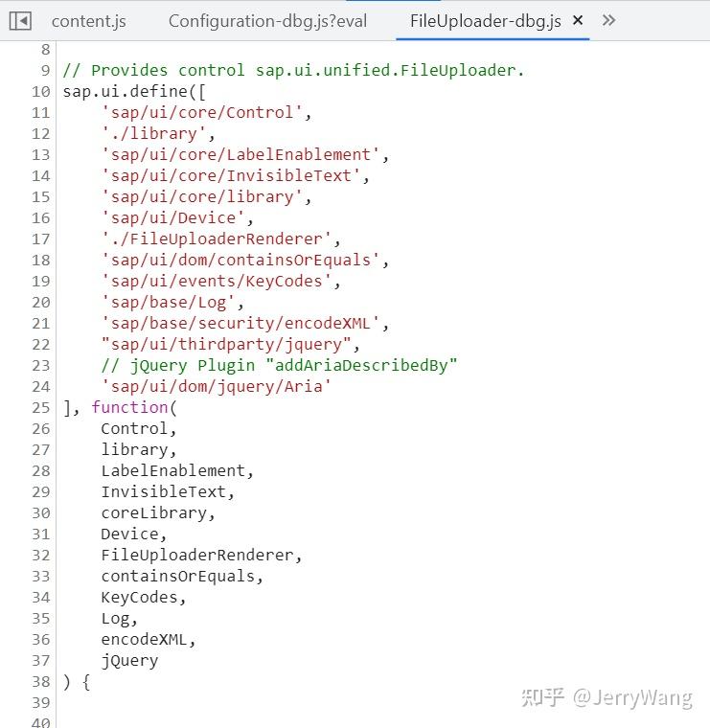Click the 'FileUploaderRenderer,' parameter on line 32
The image size is (710, 728).
point(201,556)
